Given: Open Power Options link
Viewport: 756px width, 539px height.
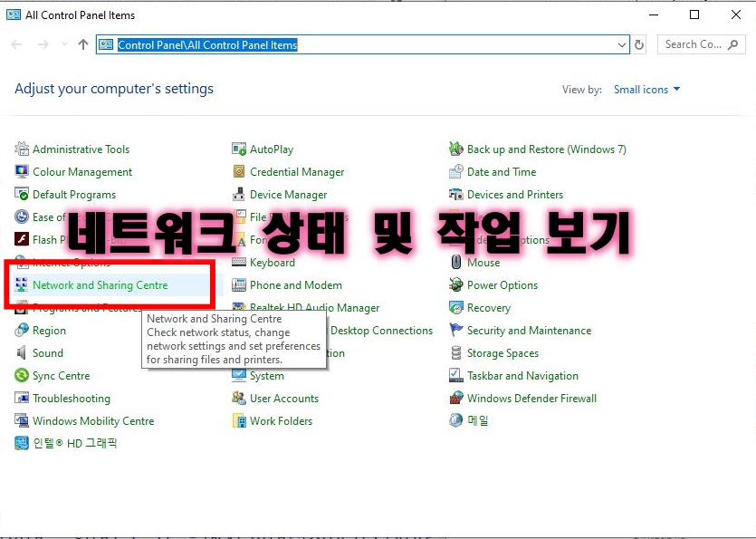Looking at the screenshot, I should pyautogui.click(x=502, y=285).
